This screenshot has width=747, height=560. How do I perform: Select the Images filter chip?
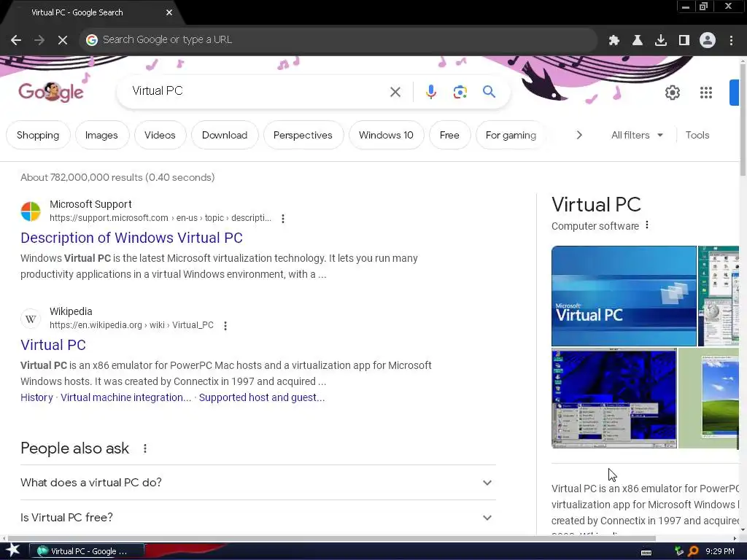pyautogui.click(x=101, y=135)
